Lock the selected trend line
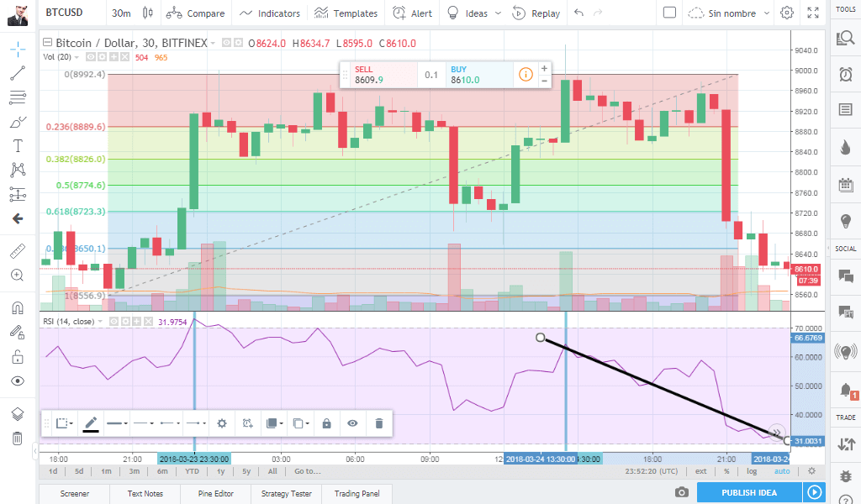 click(x=326, y=423)
